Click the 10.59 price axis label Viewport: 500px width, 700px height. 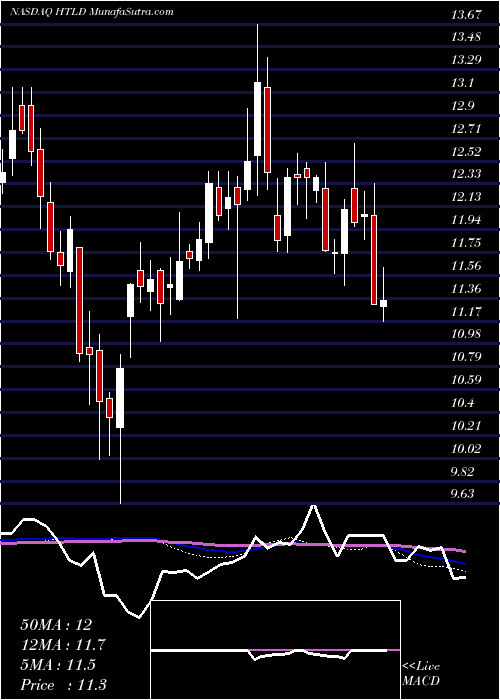pos(466,380)
